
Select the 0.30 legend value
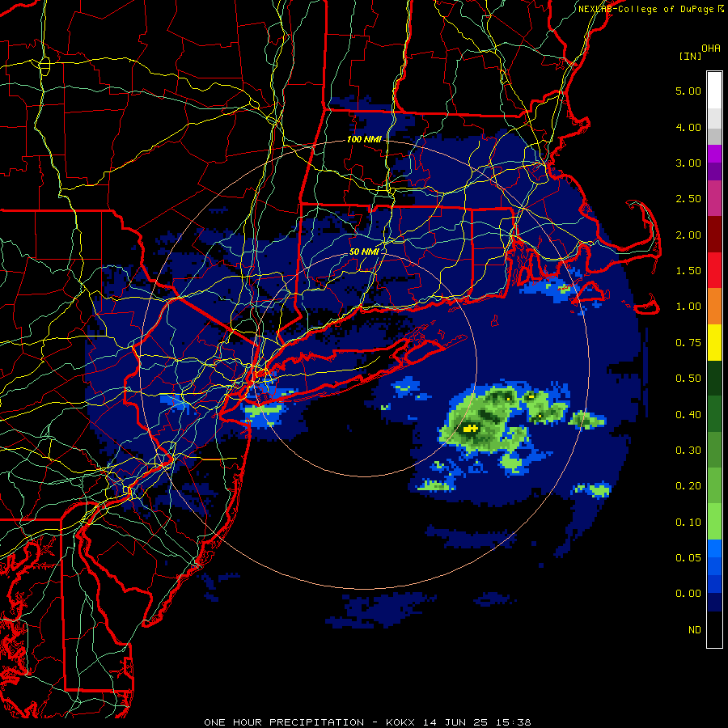pos(688,451)
